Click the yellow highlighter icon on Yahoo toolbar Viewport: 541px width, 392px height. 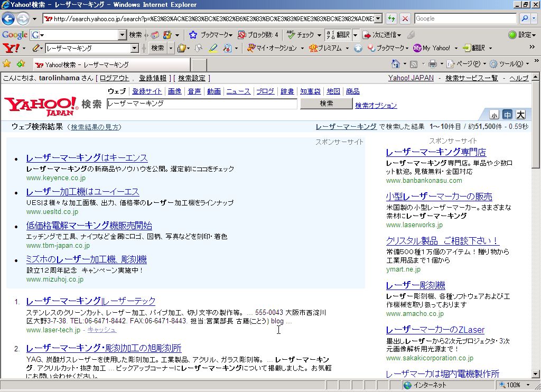[x=213, y=48]
